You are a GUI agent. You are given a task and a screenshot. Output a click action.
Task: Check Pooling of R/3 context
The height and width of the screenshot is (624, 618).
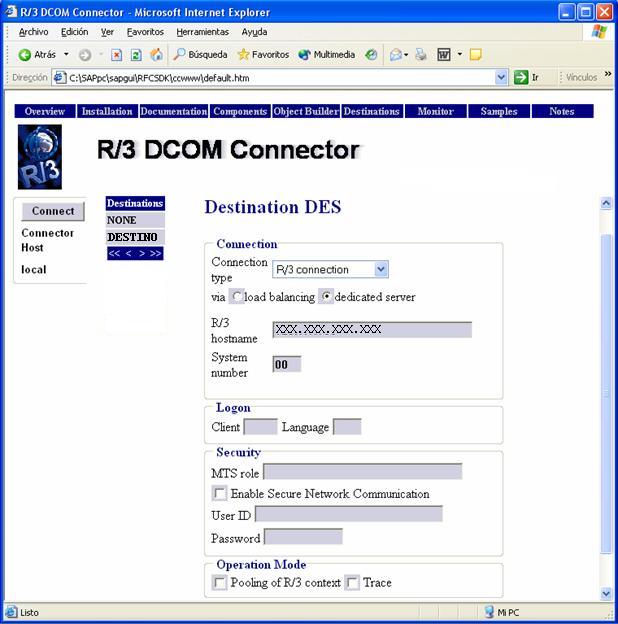point(219,583)
